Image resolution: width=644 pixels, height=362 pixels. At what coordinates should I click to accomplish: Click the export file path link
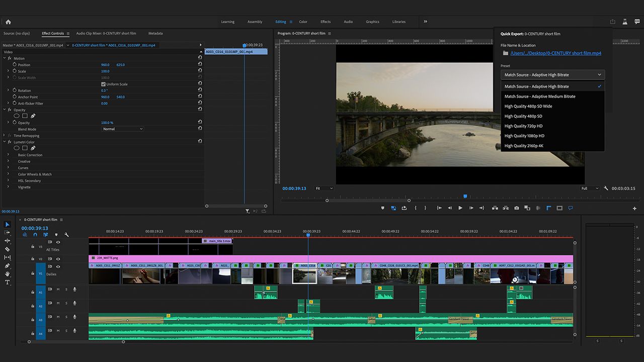555,53
